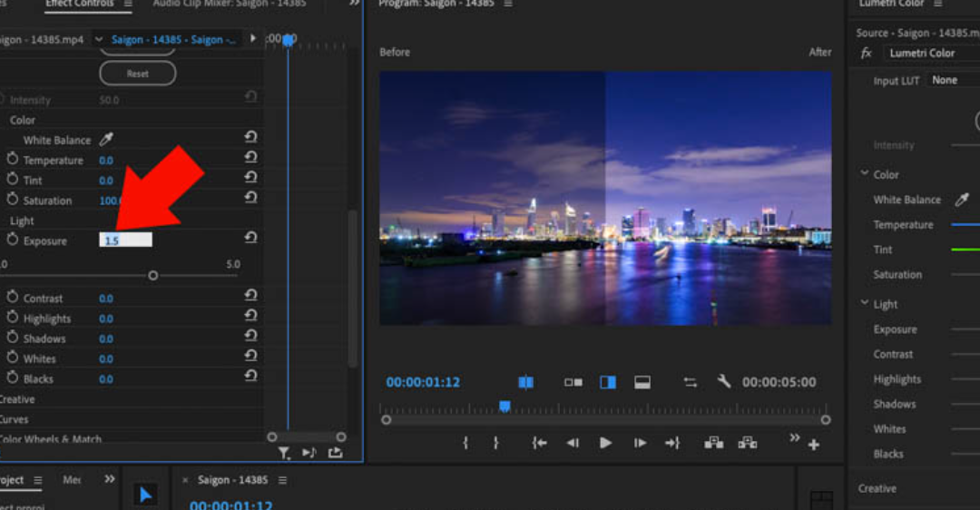Screen dimensions: 980x510
Task: Reset the White Balance parameter
Action: pyautogui.click(x=250, y=137)
